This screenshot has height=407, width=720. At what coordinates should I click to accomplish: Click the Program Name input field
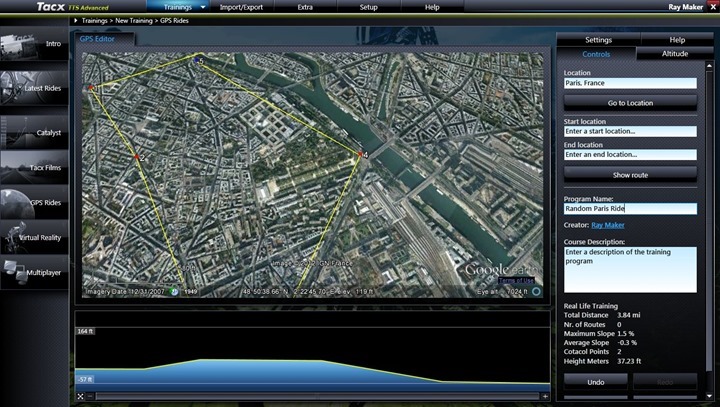(x=630, y=209)
